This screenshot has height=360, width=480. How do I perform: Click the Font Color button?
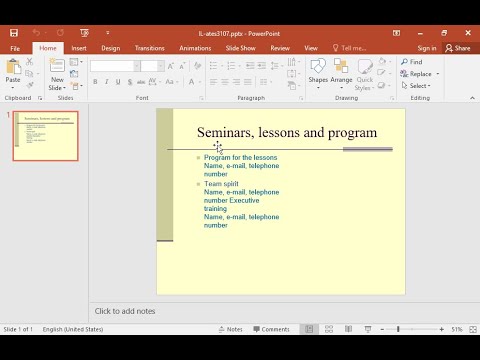[x=192, y=82]
